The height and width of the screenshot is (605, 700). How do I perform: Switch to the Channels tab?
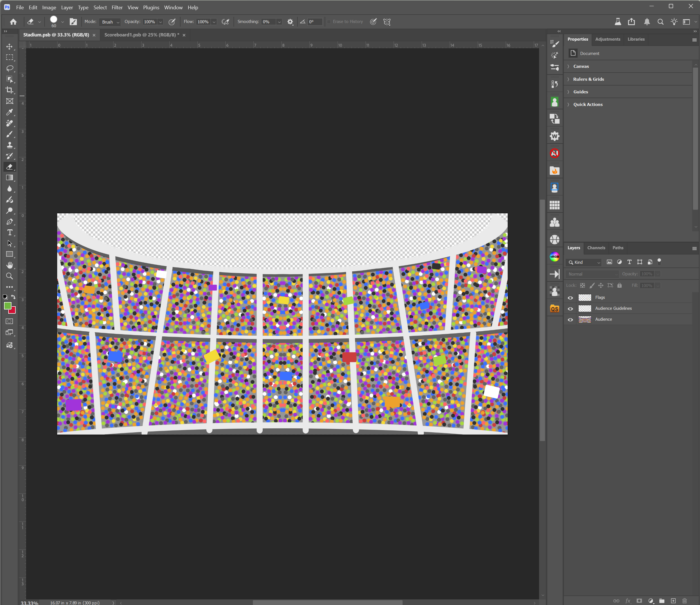596,248
